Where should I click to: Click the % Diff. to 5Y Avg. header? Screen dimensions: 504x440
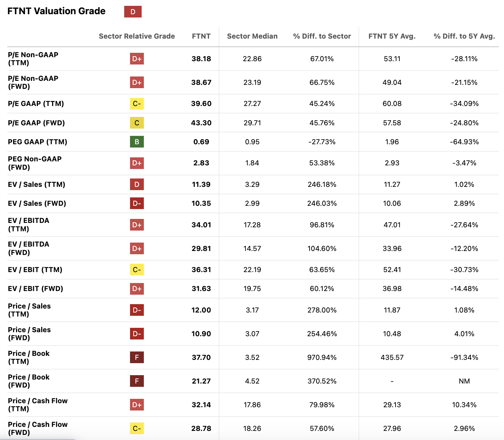pos(464,36)
